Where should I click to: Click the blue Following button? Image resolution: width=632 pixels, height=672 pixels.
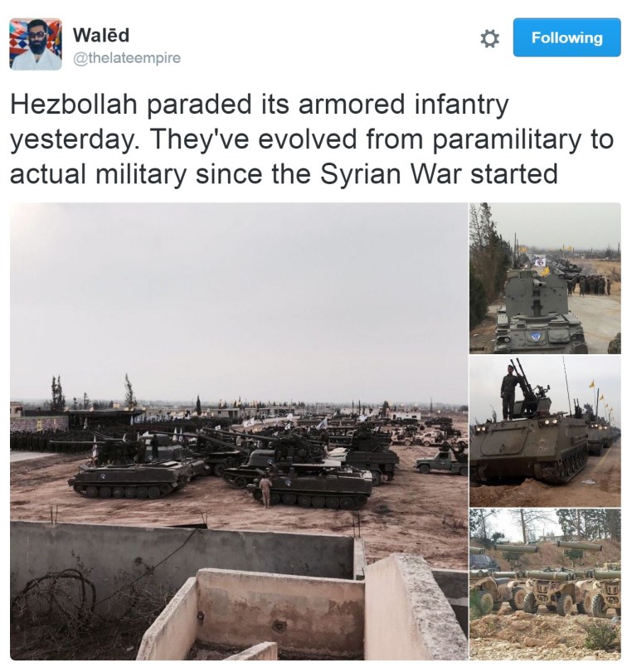point(566,37)
